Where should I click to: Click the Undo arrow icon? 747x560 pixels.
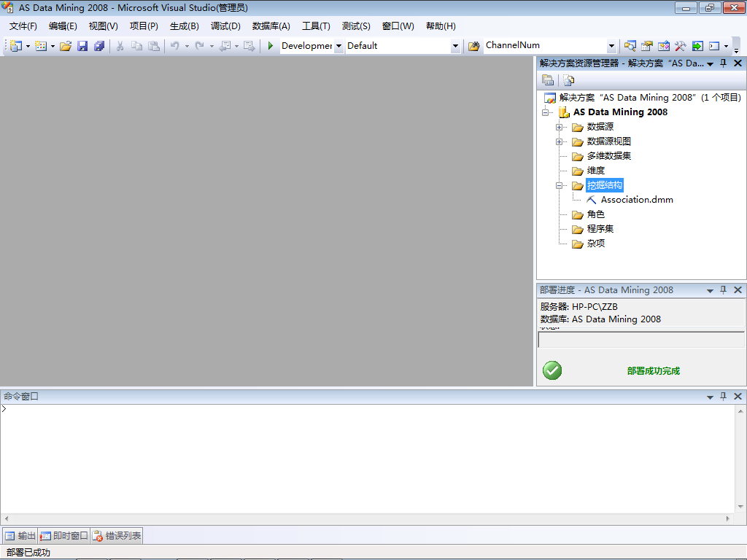pyautogui.click(x=175, y=46)
